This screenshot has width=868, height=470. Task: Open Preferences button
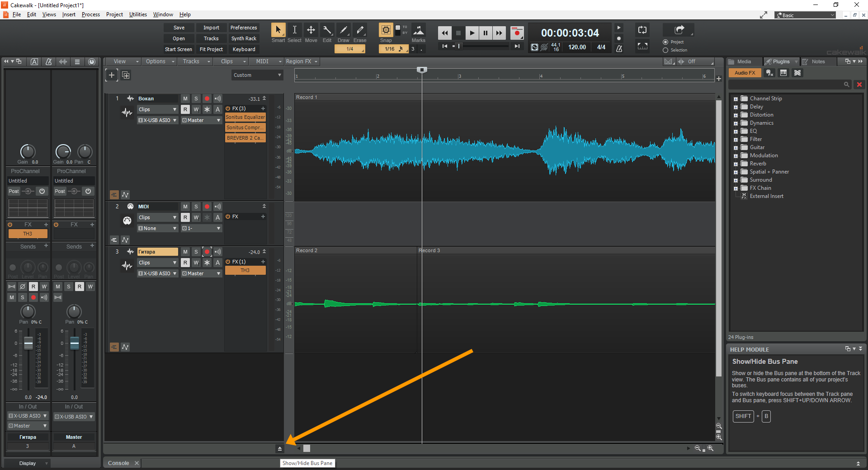point(244,28)
